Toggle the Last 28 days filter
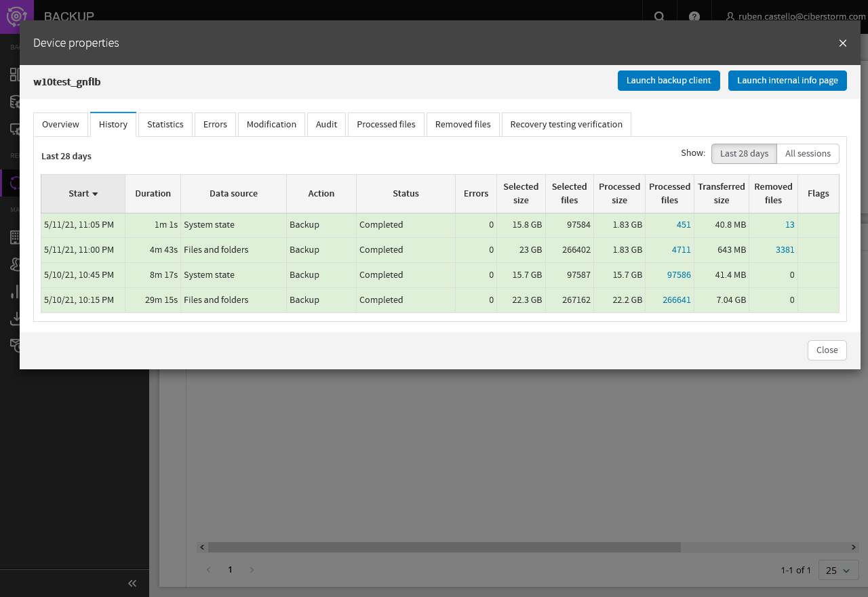The height and width of the screenshot is (597, 868). [744, 154]
